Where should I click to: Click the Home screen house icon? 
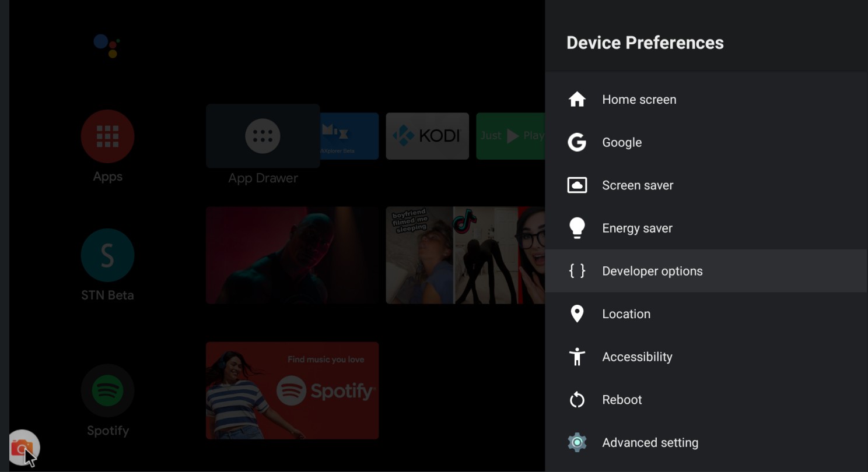(x=577, y=100)
